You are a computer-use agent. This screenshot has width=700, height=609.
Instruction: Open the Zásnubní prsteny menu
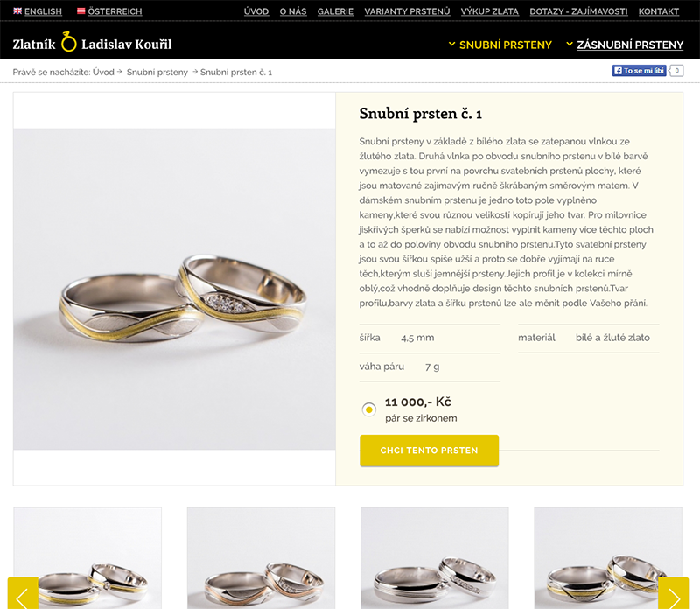point(630,45)
